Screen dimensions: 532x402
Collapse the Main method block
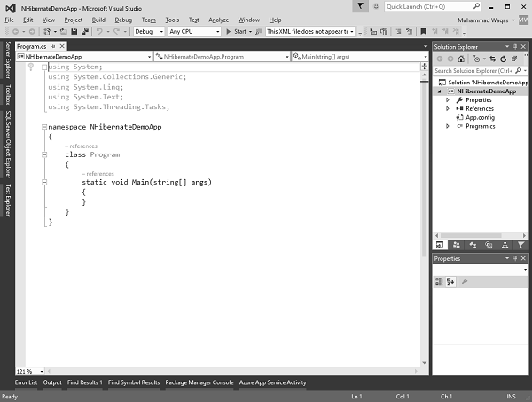tap(44, 183)
